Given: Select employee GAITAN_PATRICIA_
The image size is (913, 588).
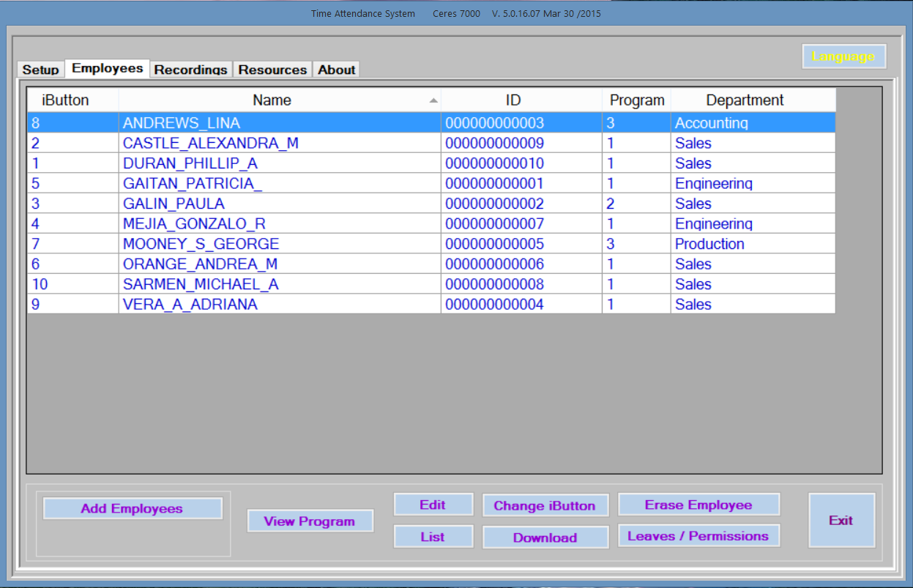Looking at the screenshot, I should [280, 183].
